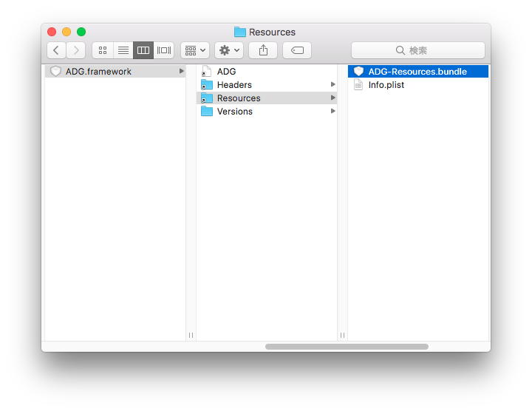
Task: Select the ADG alias file
Action: (x=226, y=72)
